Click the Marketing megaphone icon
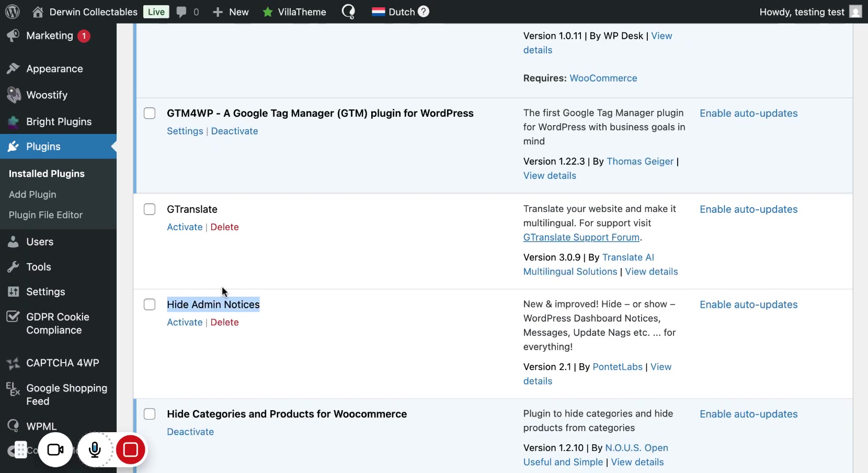The height and width of the screenshot is (473, 868). pos(13,36)
